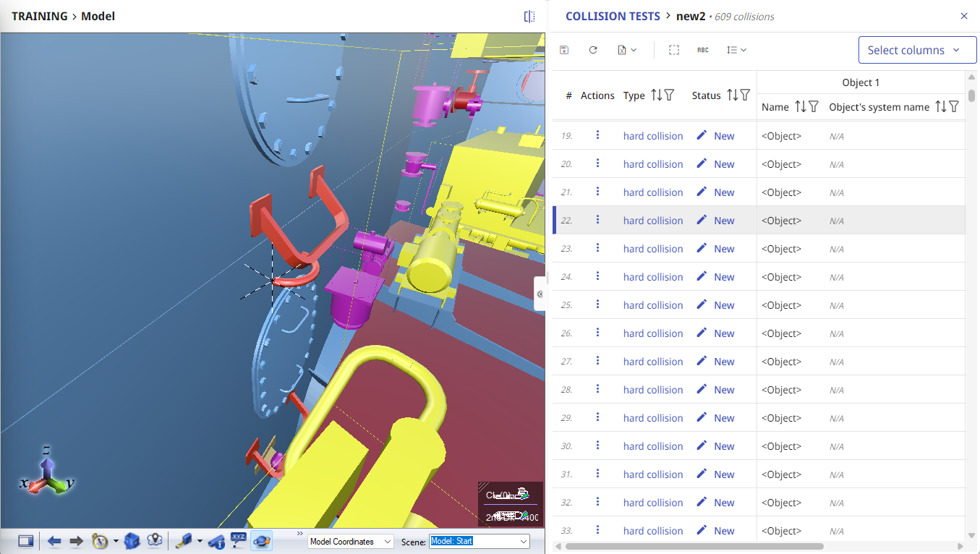Click the save icon in collision toolbar
This screenshot has height=554, width=980.
click(564, 50)
